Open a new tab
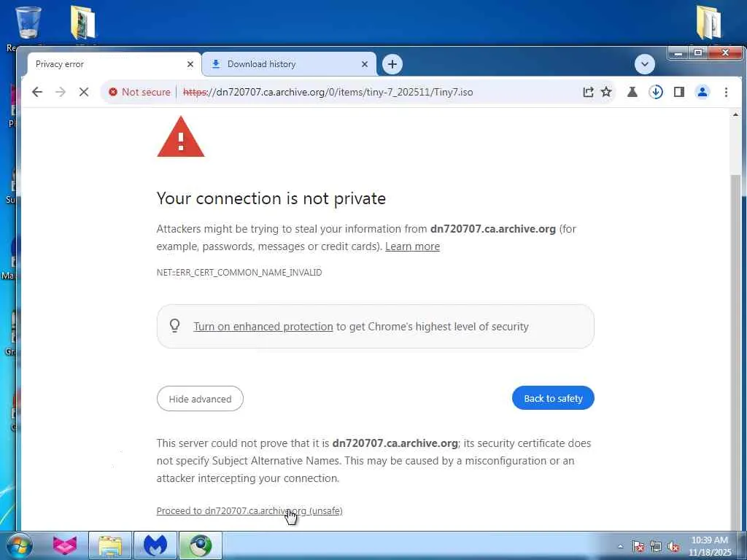Image resolution: width=747 pixels, height=560 pixels. pos(392,64)
